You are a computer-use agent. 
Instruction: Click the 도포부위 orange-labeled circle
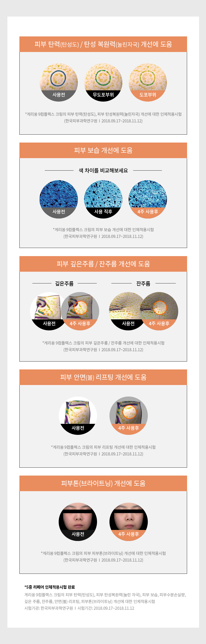click(148, 82)
